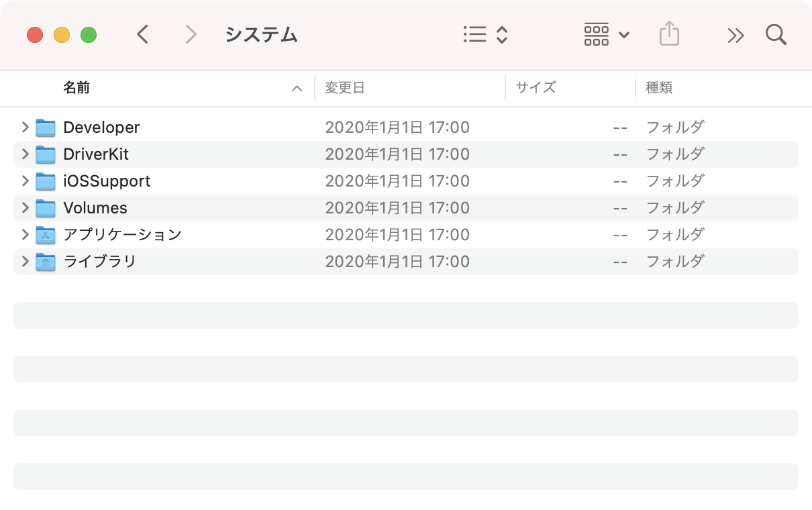The height and width of the screenshot is (510, 812).
Task: Open the grouping options dropdown
Action: click(605, 34)
